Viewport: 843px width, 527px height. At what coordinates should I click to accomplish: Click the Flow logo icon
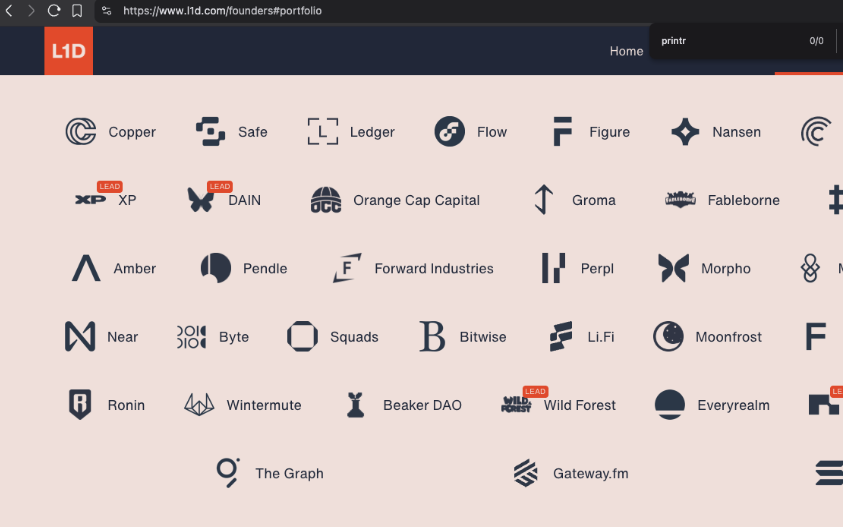[x=449, y=132]
